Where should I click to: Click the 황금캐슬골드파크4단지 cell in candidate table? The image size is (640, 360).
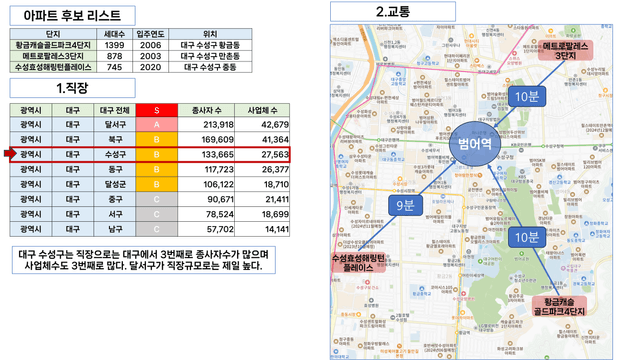point(53,45)
